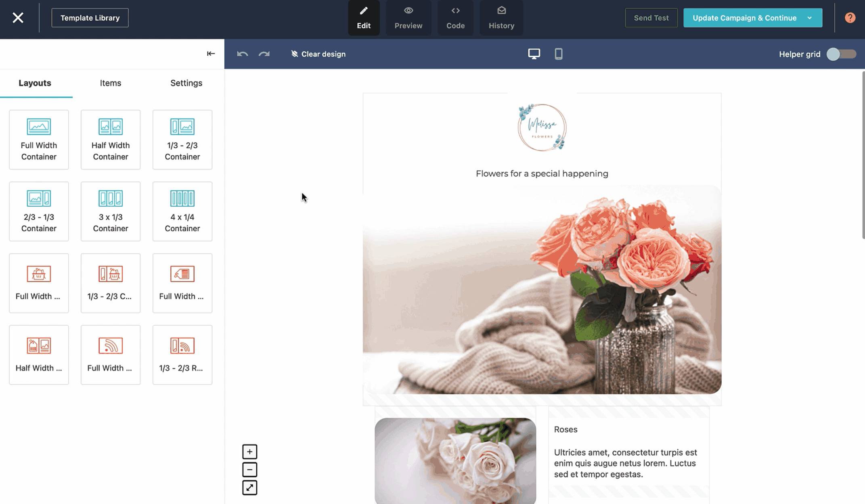Choose Full Width Container layout

(39, 140)
